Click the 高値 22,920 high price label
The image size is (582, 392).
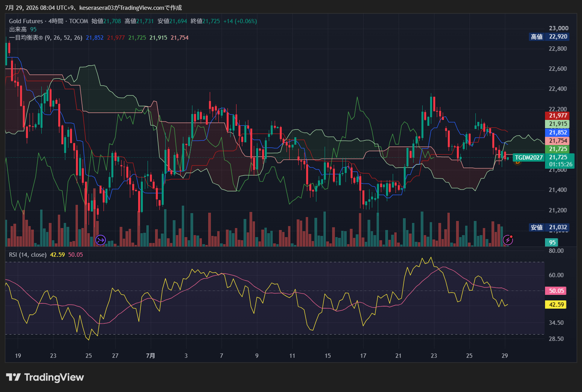549,37
